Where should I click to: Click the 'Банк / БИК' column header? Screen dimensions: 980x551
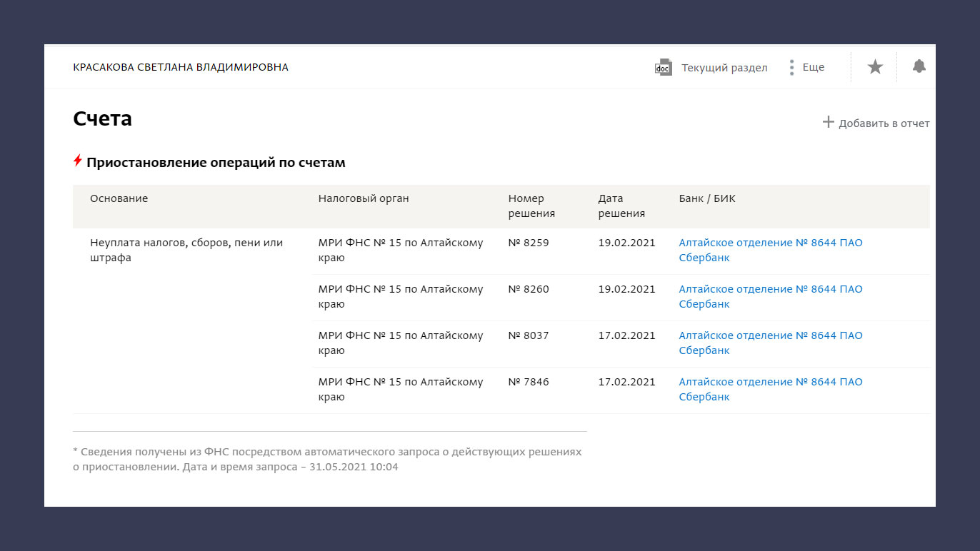click(707, 198)
